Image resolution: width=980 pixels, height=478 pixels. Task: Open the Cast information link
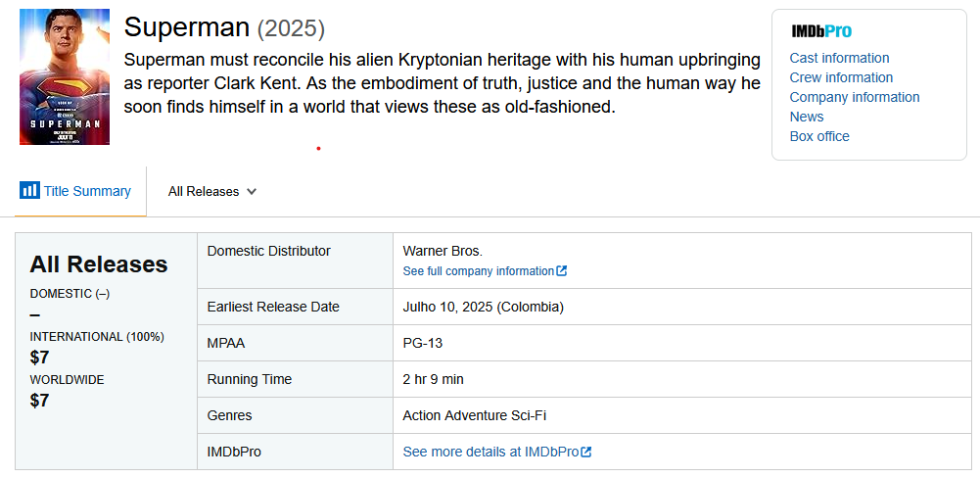(x=839, y=58)
